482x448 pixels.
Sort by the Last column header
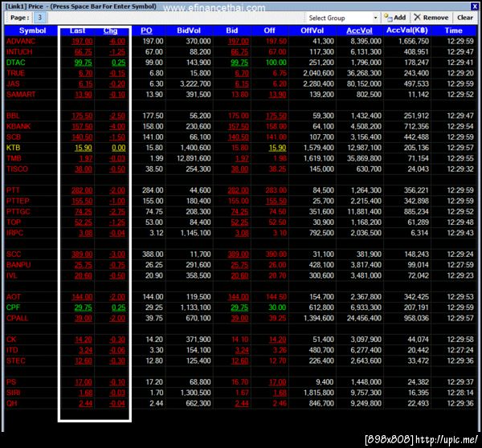77,31
